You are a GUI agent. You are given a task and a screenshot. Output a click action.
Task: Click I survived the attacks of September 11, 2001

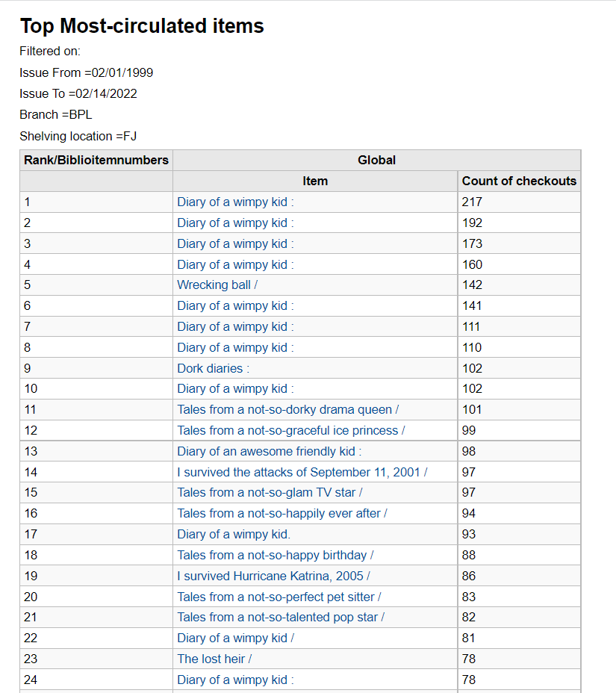(x=302, y=472)
